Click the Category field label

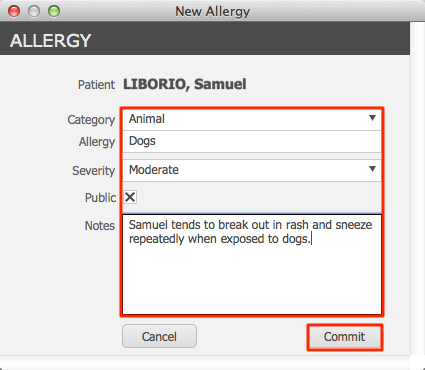tap(91, 120)
